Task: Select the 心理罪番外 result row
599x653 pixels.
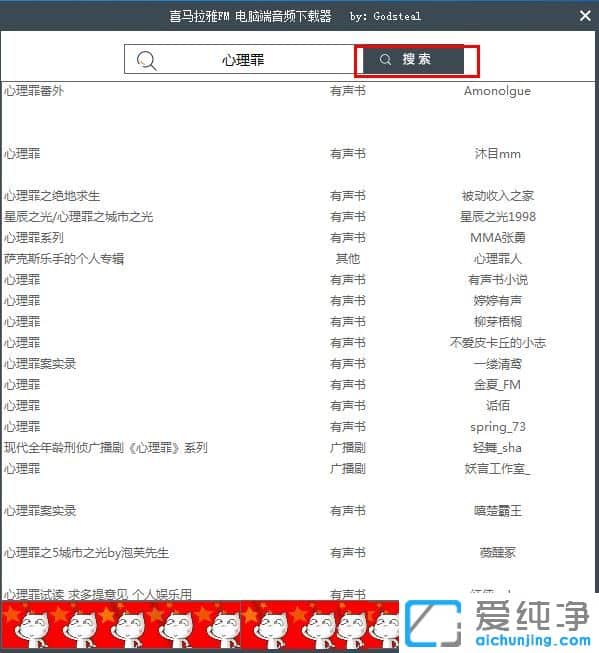Action: click(x=298, y=91)
